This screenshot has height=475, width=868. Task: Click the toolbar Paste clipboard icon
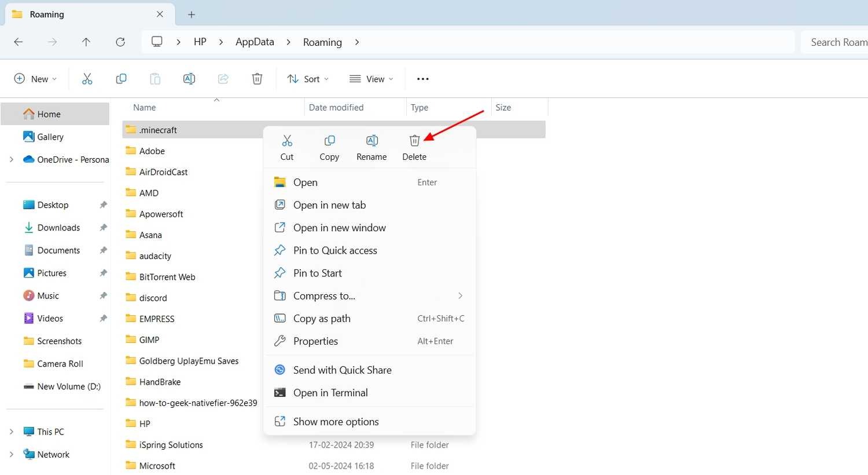155,79
